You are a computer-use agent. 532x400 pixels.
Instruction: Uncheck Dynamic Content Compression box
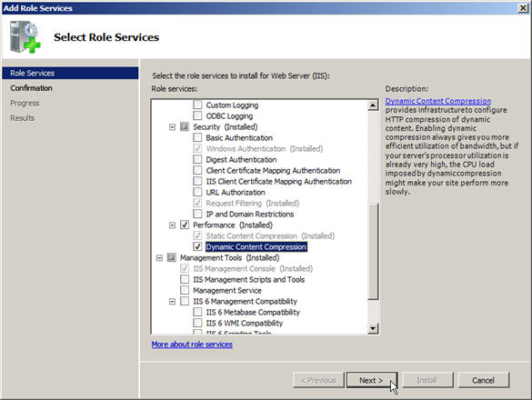pyautogui.click(x=197, y=246)
